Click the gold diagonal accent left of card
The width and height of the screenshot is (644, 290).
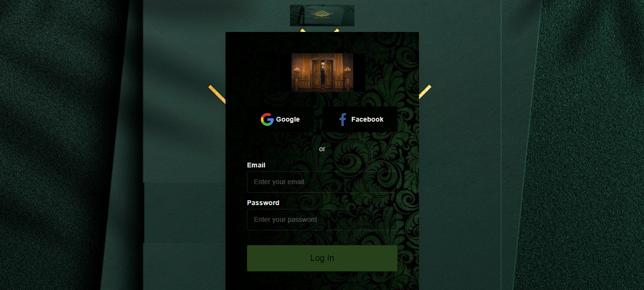[x=217, y=94]
